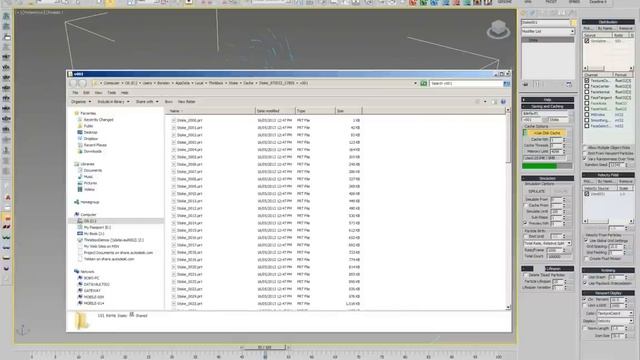Click New folder in Explorer toolbar
Viewport: 640px width, 360px height.
[x=186, y=102]
